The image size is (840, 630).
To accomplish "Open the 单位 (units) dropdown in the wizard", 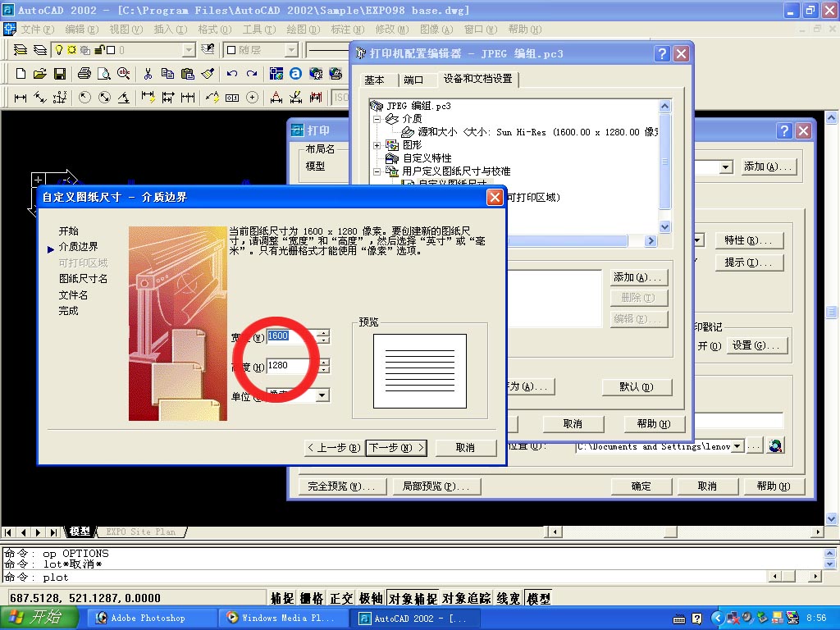I will pyautogui.click(x=322, y=395).
